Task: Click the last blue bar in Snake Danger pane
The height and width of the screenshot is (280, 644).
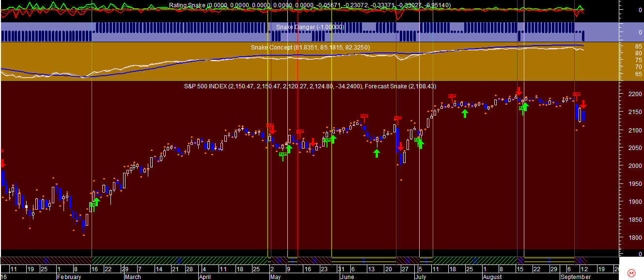Action: (583, 36)
